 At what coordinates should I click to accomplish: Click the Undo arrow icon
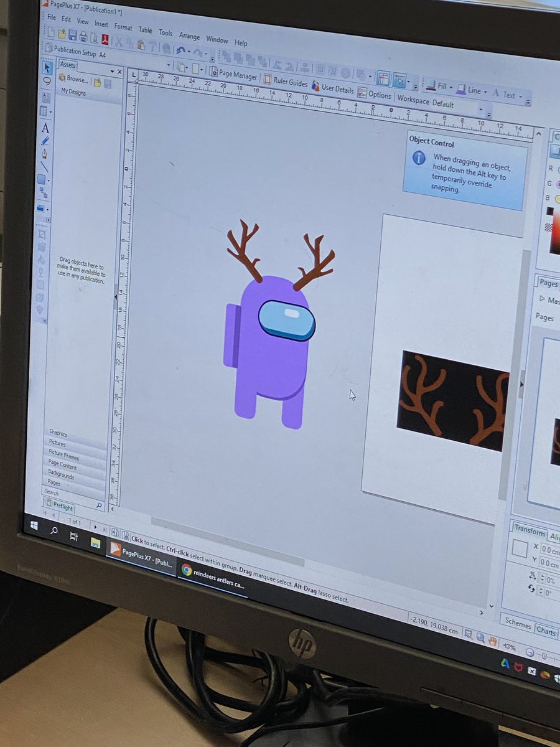click(181, 50)
